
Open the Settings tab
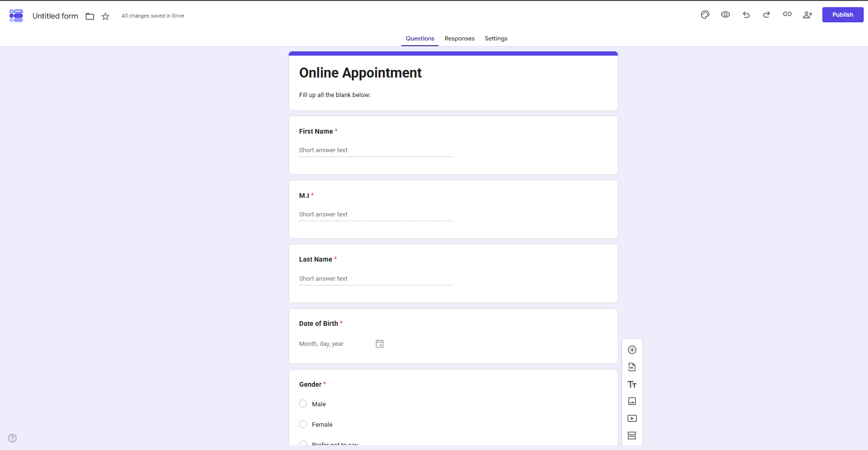pos(496,39)
